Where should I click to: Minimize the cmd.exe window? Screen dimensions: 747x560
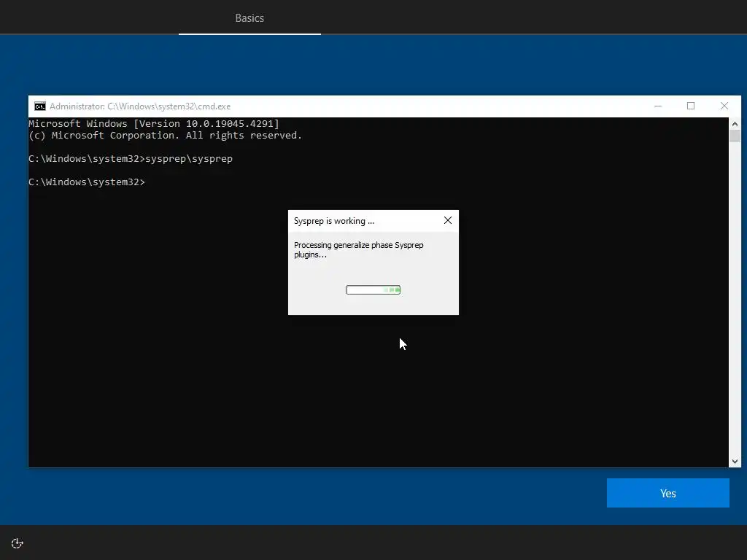coord(658,106)
